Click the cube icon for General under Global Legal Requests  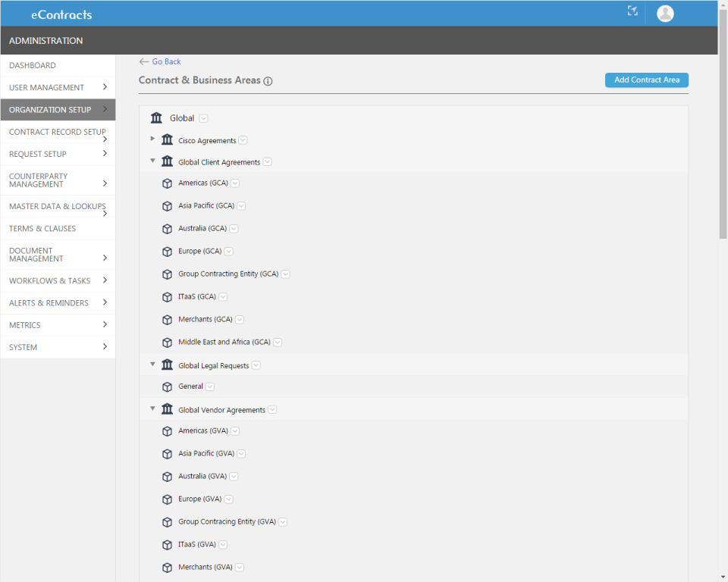click(167, 386)
